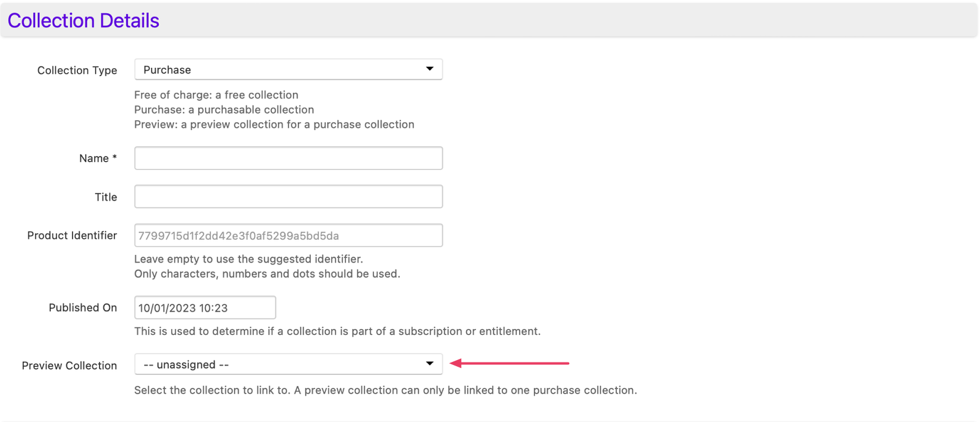980x422 pixels.
Task: Click the red arrow pointing at Preview Collection
Action: click(x=510, y=363)
